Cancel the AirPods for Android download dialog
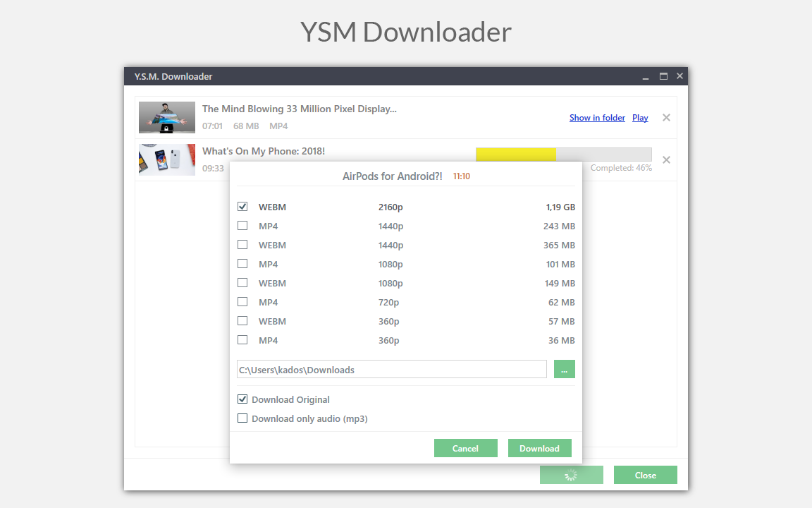This screenshot has height=508, width=812. coord(465,447)
